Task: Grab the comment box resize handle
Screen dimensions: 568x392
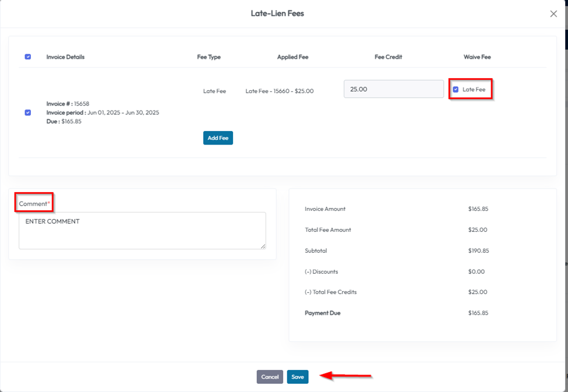Action: coord(263,246)
